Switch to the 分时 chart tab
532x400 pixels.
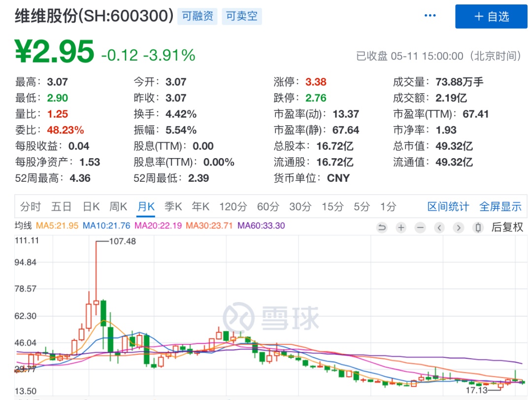click(x=31, y=207)
